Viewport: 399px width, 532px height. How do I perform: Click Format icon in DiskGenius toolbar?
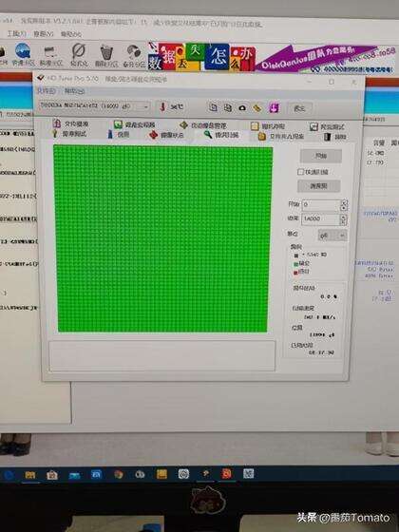click(79, 55)
